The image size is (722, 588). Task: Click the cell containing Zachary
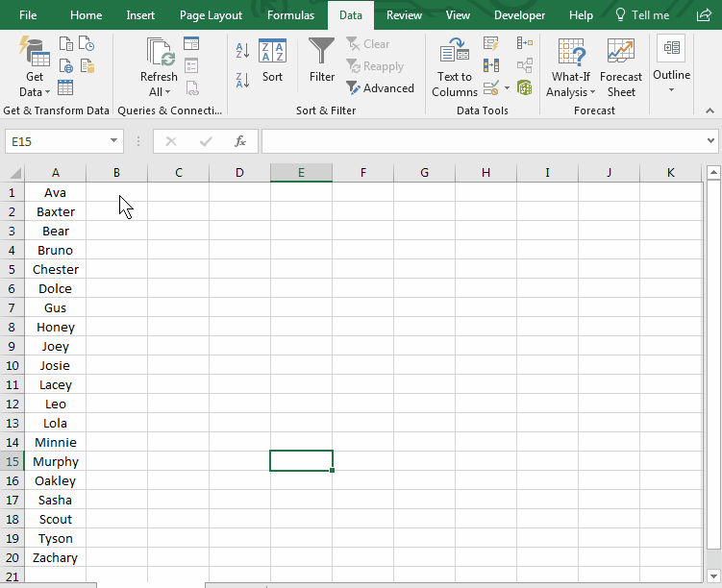[55, 557]
